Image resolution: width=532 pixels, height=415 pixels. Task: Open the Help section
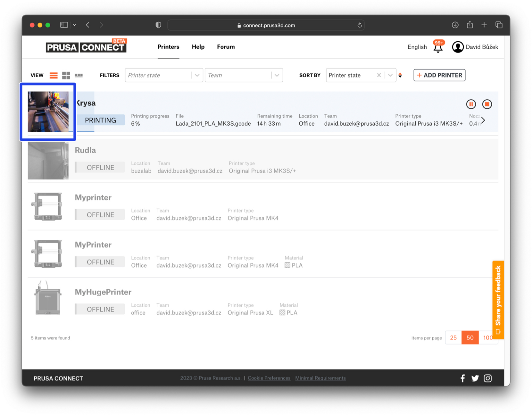(x=198, y=47)
